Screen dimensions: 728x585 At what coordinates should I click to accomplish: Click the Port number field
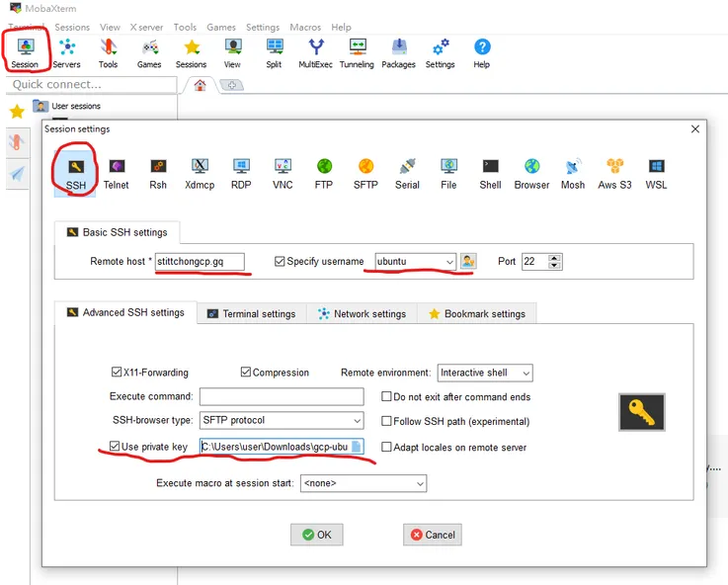pos(535,262)
